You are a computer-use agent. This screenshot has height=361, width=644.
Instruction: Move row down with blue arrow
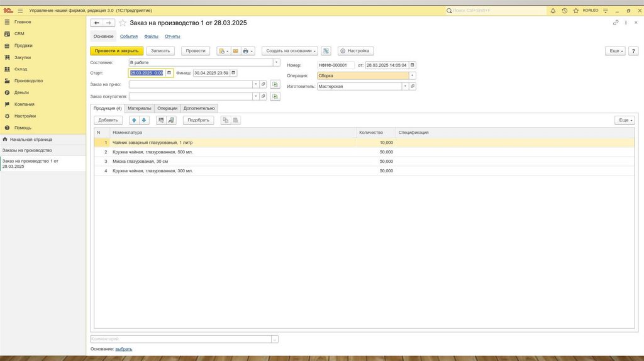pos(144,120)
